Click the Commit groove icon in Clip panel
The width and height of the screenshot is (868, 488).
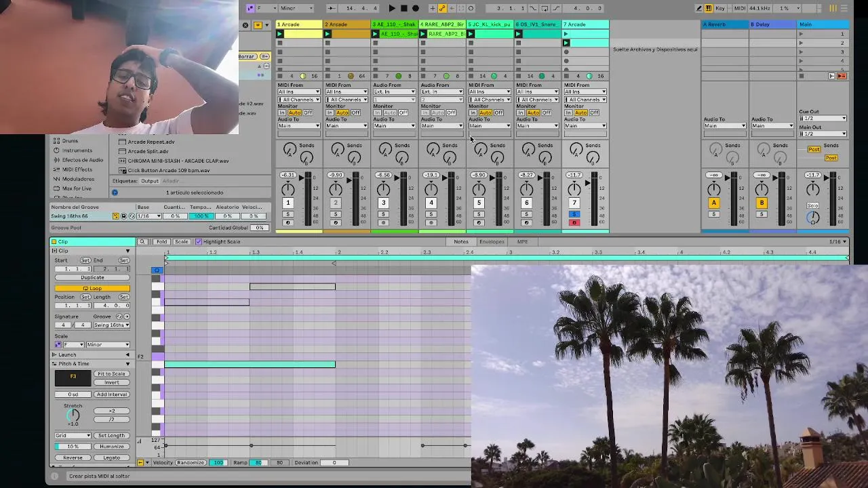coord(125,317)
